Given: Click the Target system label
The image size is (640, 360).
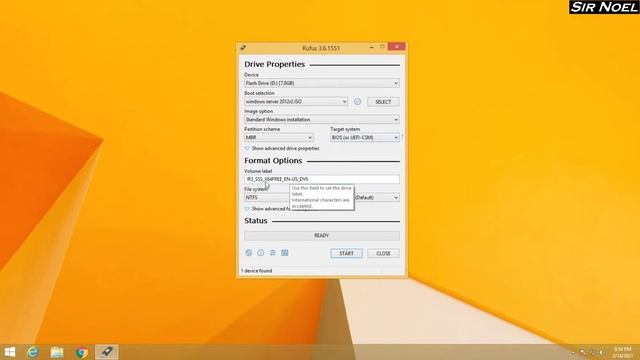Looking at the screenshot, I should 345,129.
